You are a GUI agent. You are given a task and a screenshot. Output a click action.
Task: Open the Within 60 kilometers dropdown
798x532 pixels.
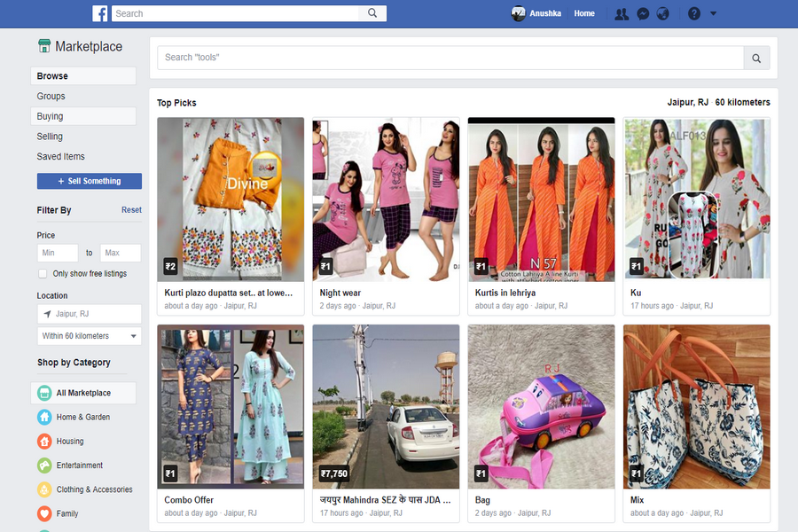tap(89, 335)
